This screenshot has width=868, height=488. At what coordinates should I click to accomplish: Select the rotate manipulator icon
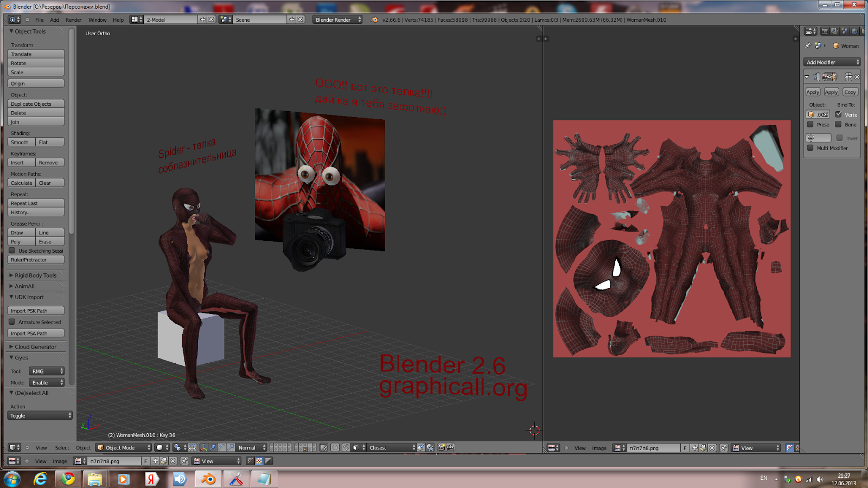click(x=222, y=448)
